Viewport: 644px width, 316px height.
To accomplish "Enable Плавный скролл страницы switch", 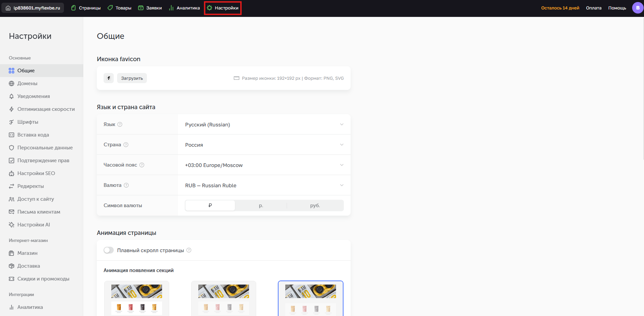I will tap(109, 250).
